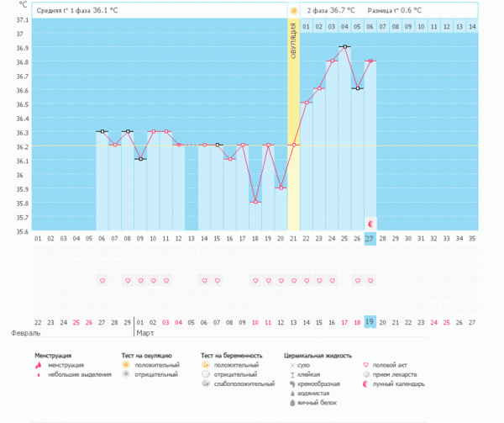The height and width of the screenshot is (423, 504).
Task: Click the sun icon beside phase 2 temperature
Action: (294, 11)
